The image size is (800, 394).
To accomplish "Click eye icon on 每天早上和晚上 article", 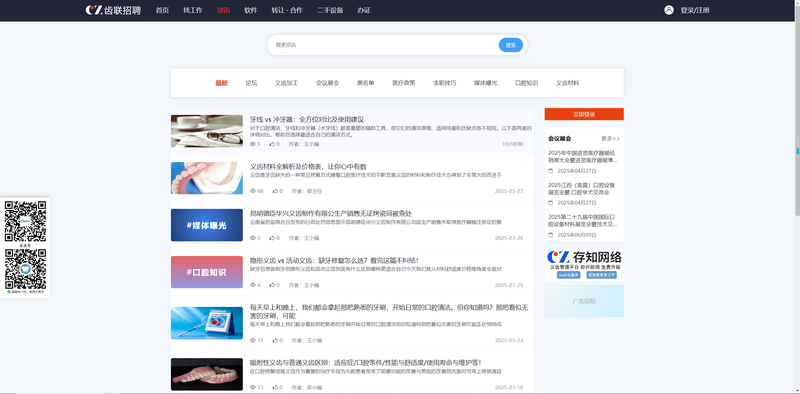I will click(x=253, y=340).
